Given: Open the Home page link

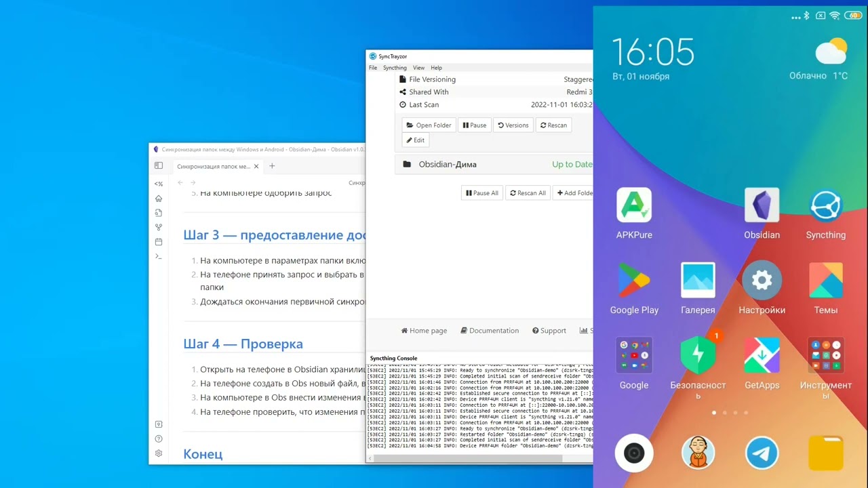Looking at the screenshot, I should 424,331.
